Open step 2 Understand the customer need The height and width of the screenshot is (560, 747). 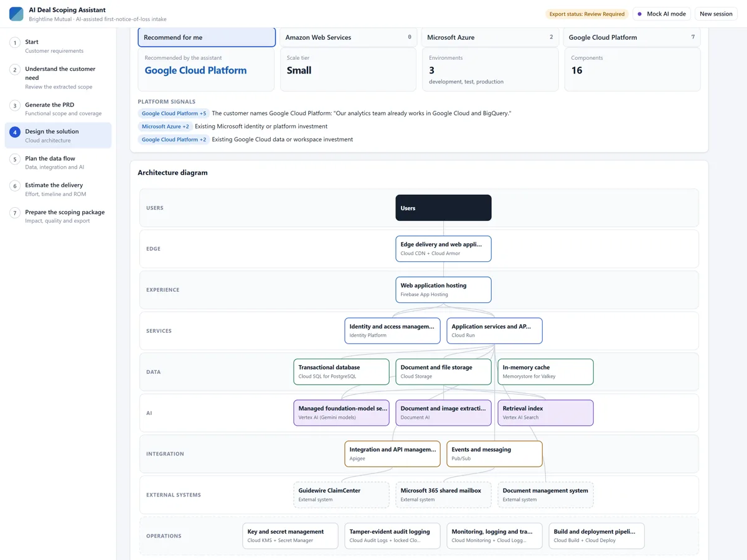pos(58,78)
